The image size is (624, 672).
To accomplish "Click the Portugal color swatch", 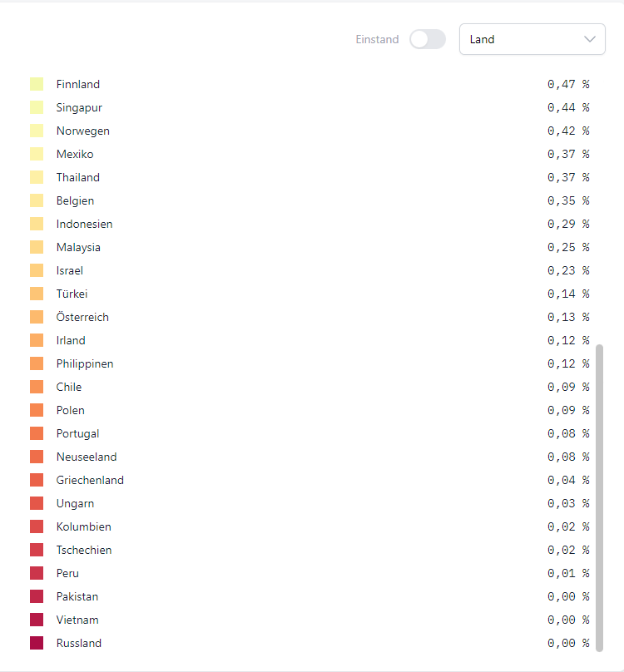I will [x=37, y=433].
